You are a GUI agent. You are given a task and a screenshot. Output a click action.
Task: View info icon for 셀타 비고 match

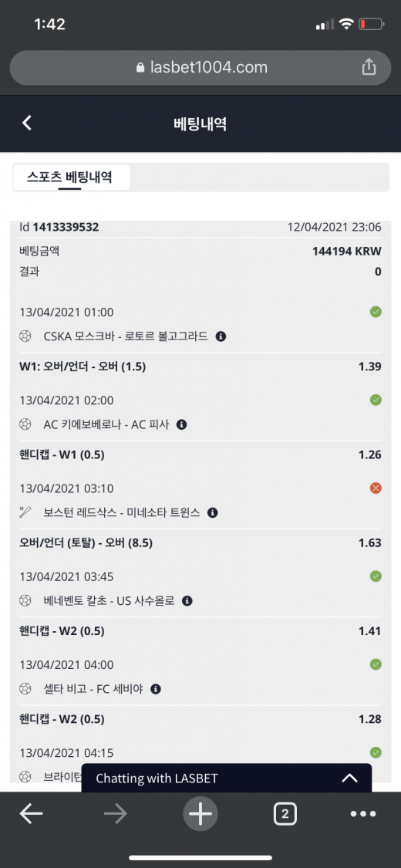(x=156, y=689)
